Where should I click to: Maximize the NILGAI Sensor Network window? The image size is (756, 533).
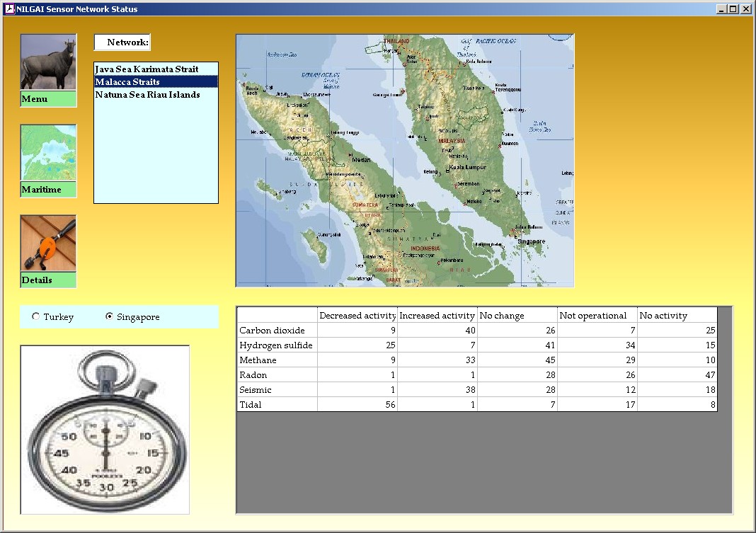[x=733, y=9]
